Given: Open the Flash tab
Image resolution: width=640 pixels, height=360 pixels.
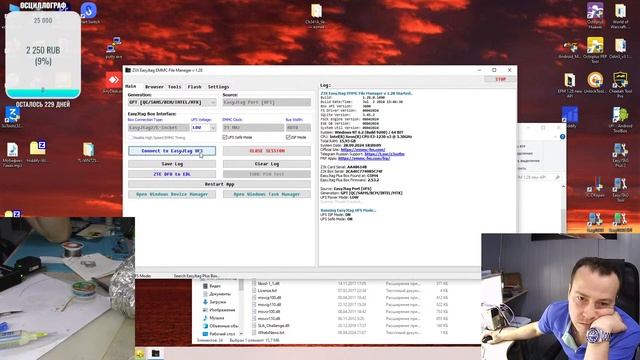Looking at the screenshot, I should [194, 87].
